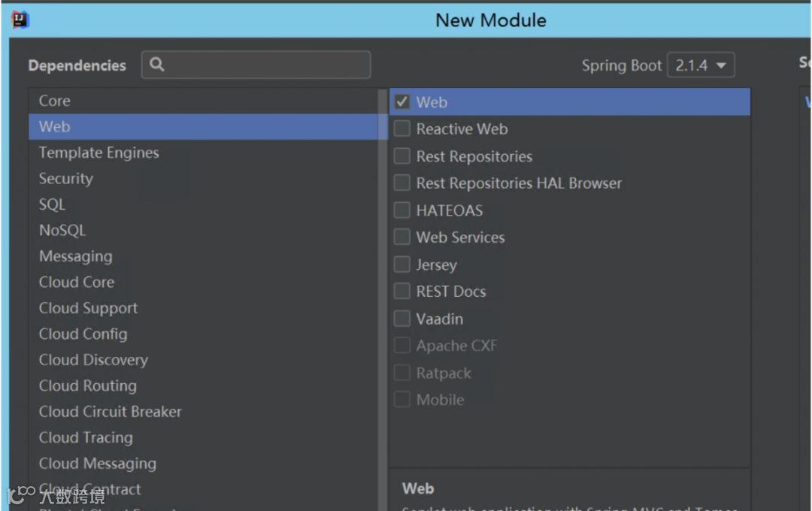The width and height of the screenshot is (812, 511).
Task: Enable the HATEOAS dependency checkbox
Action: click(x=401, y=210)
